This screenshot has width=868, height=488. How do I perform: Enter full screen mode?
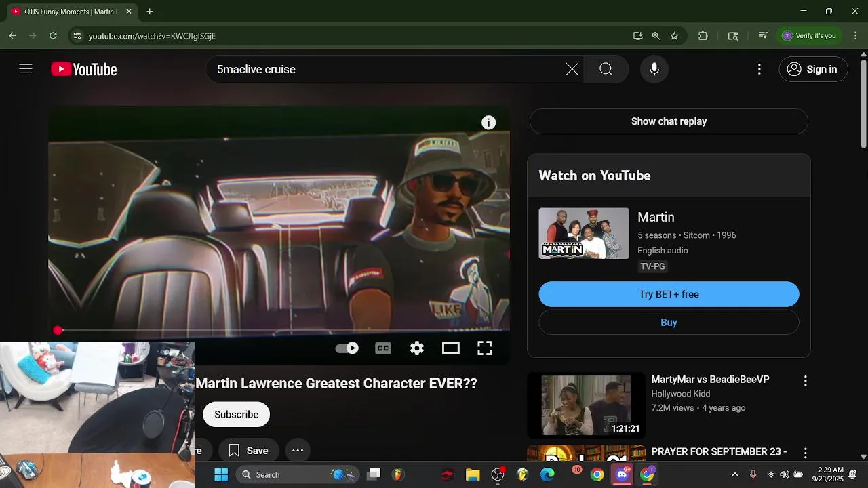pos(485,348)
